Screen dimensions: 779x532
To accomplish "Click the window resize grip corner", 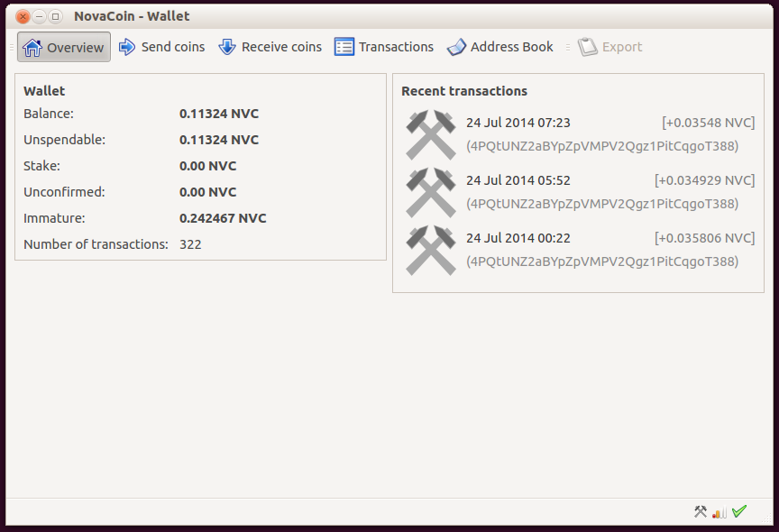I will pos(767,518).
